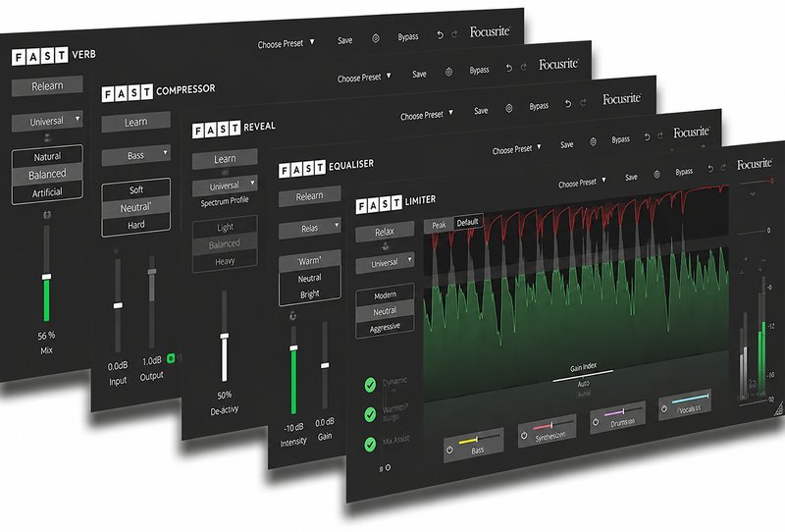The height and width of the screenshot is (532, 785).
Task: Click the FAST Limiter logo
Action: pos(396,203)
